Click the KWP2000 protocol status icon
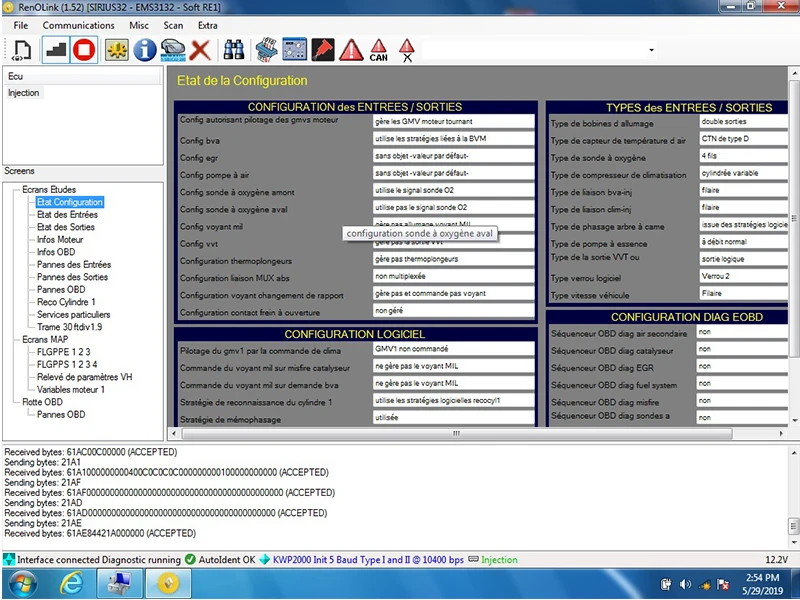800x600 pixels. pos(264,560)
